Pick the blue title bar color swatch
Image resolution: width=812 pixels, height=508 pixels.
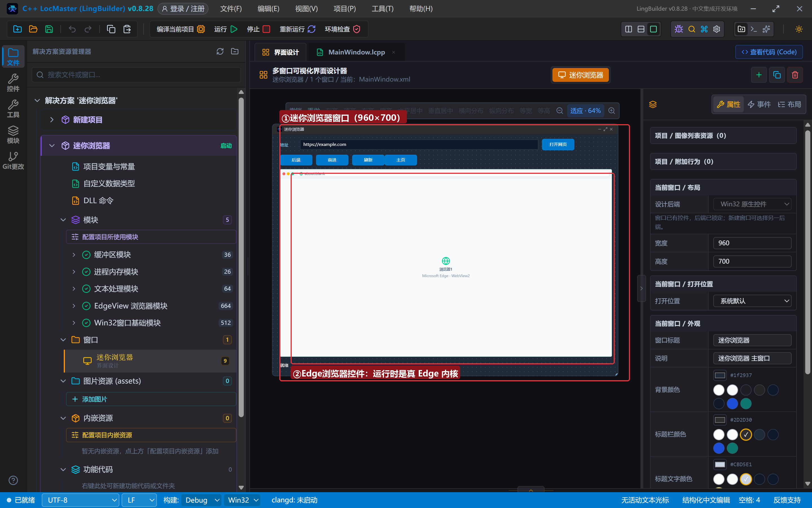click(719, 448)
